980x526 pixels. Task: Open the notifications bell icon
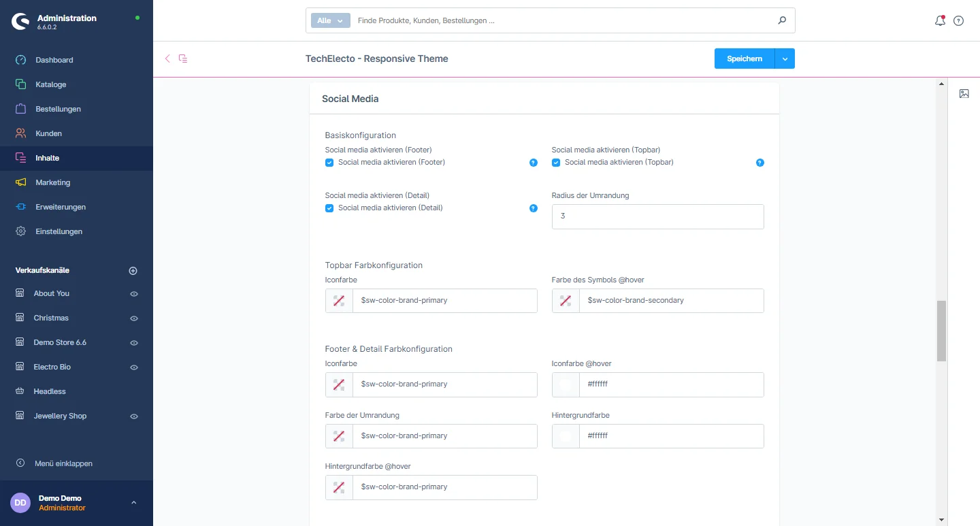940,20
